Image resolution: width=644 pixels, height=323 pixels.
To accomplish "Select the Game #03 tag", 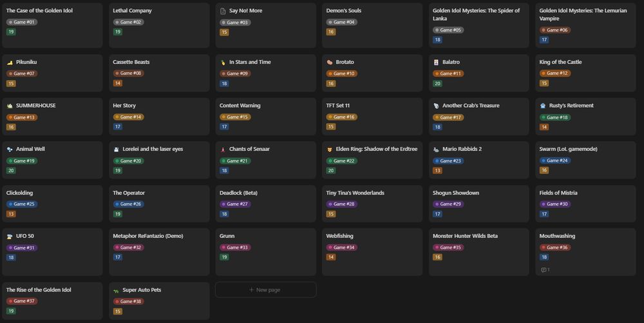I will (x=235, y=23).
